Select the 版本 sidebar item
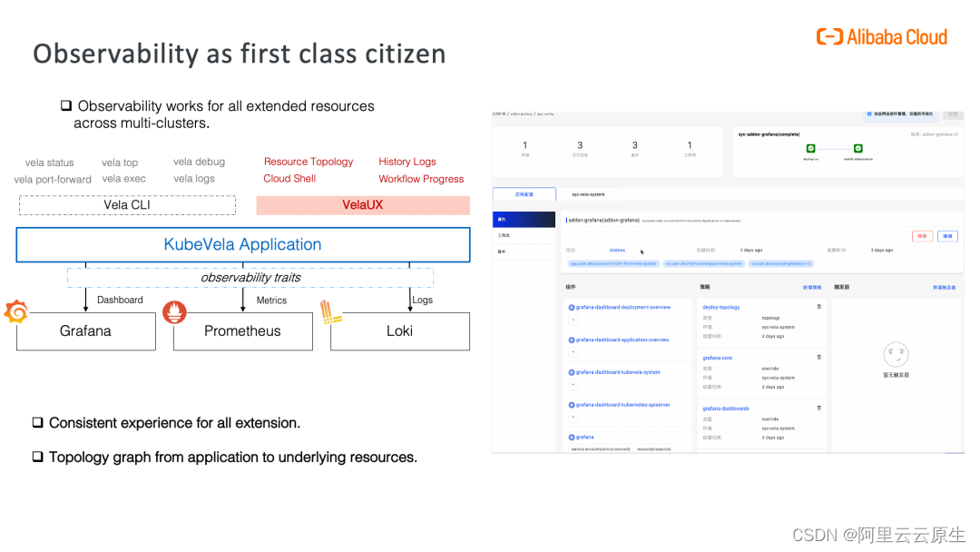This screenshot has width=980, height=552. tap(524, 251)
